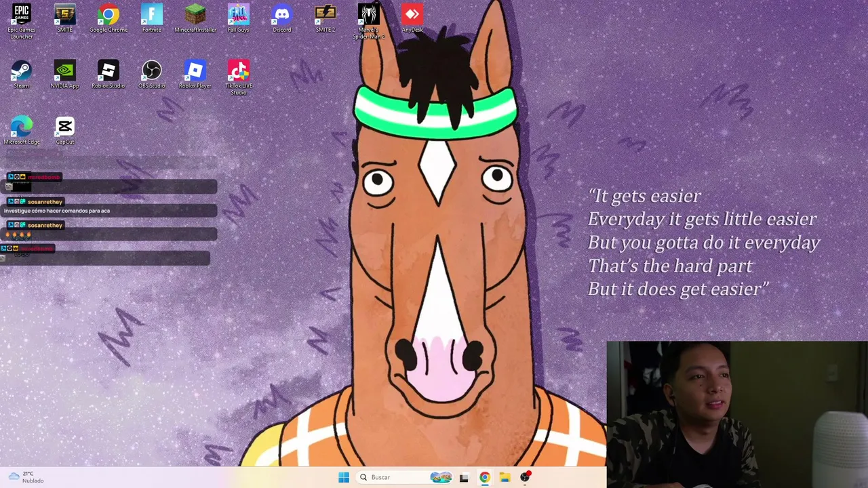
Task: Launch the SMITE desktop shortcut
Action: (x=65, y=18)
